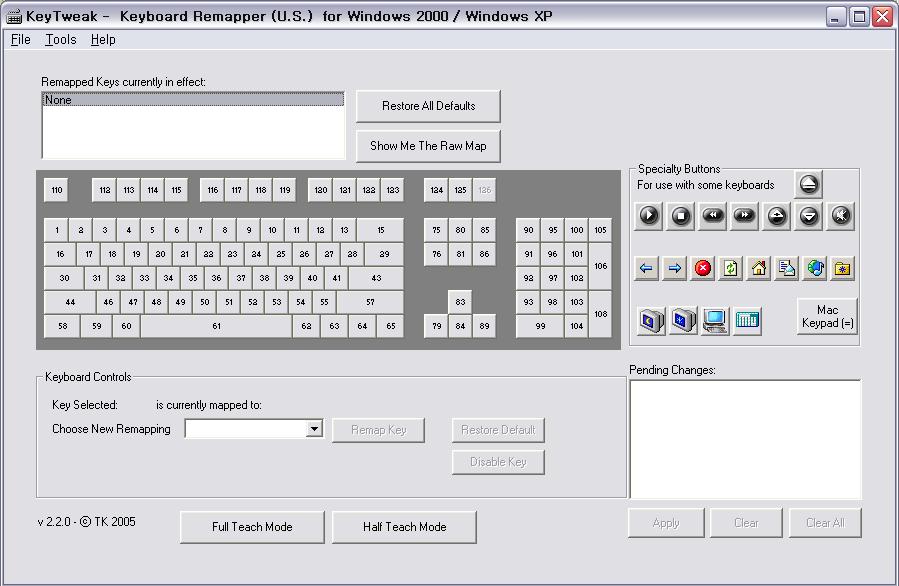This screenshot has height=586, width=899.
Task: Select keyboard key 65
Action: tap(390, 326)
